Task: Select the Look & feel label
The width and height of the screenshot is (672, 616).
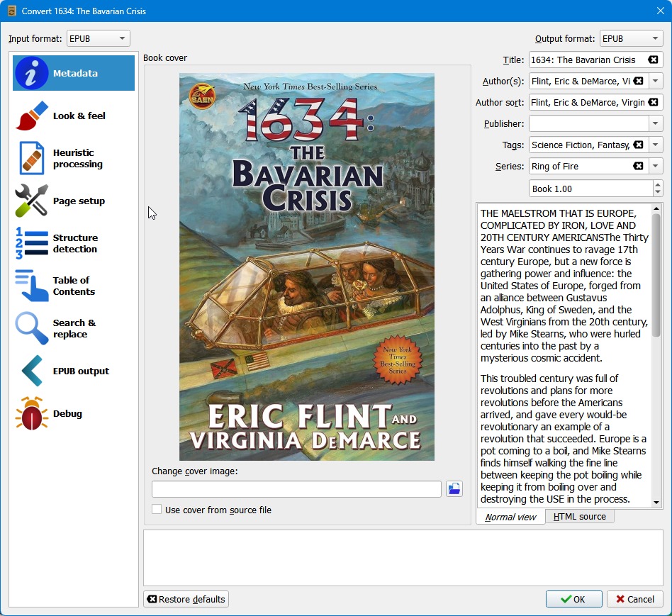Action: (79, 116)
